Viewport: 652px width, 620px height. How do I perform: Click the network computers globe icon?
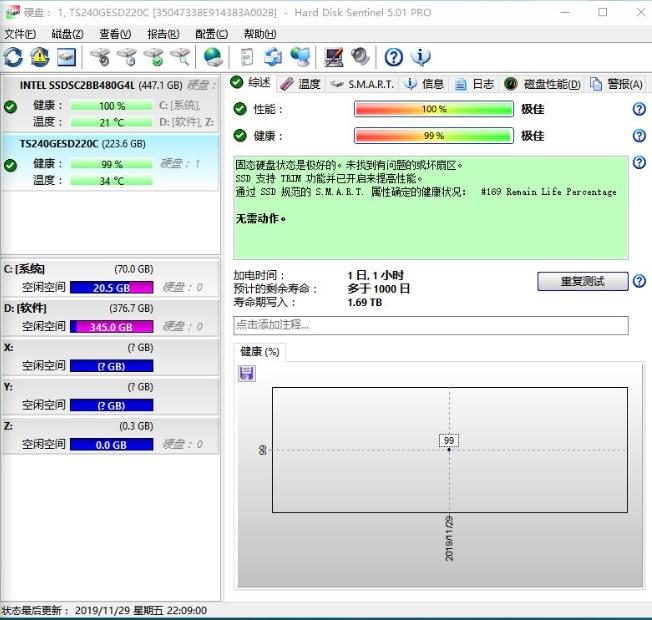pyautogui.click(x=300, y=57)
